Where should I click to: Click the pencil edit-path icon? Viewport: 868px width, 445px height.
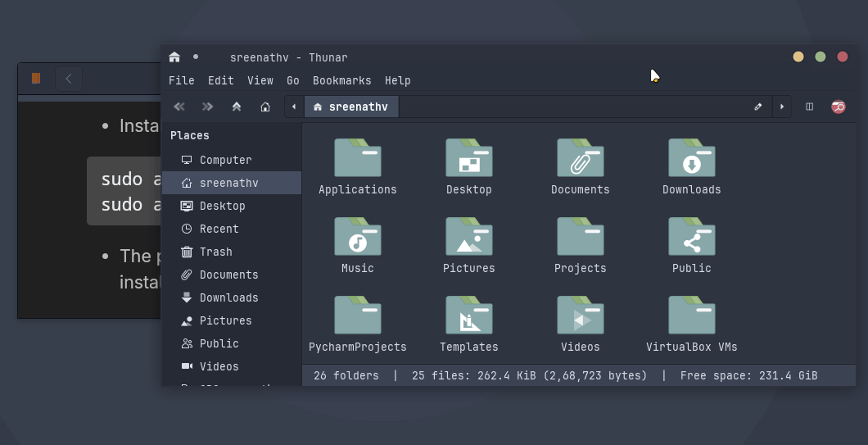tap(758, 107)
